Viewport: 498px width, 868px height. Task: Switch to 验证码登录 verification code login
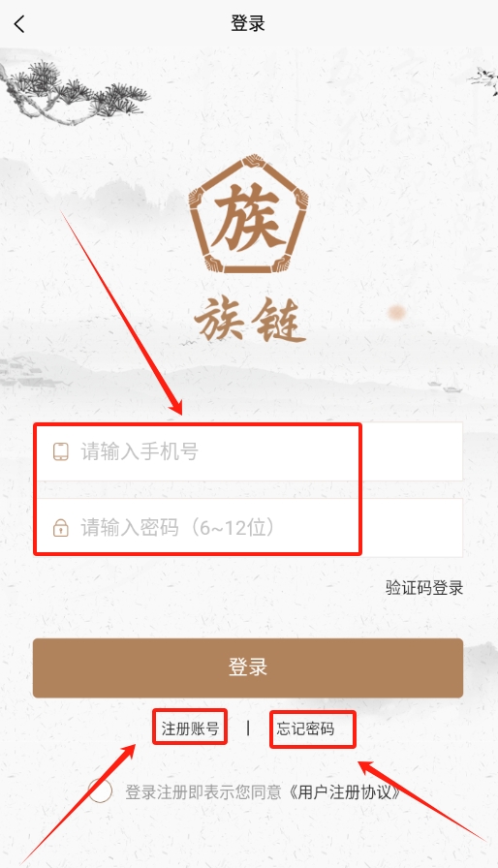pyautogui.click(x=424, y=587)
